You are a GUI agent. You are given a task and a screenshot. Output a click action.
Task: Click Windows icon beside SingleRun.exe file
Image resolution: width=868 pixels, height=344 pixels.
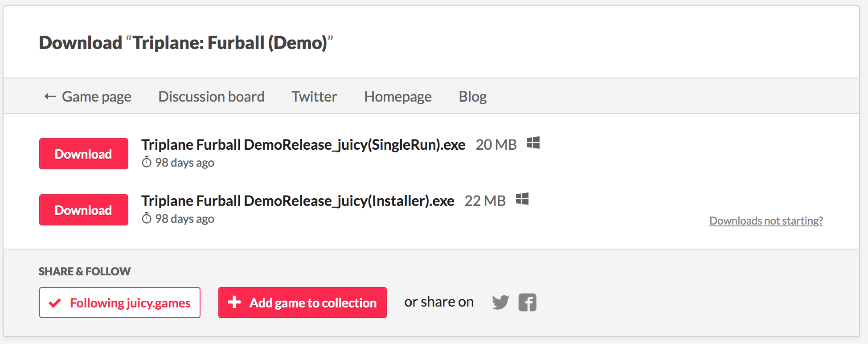[533, 143]
